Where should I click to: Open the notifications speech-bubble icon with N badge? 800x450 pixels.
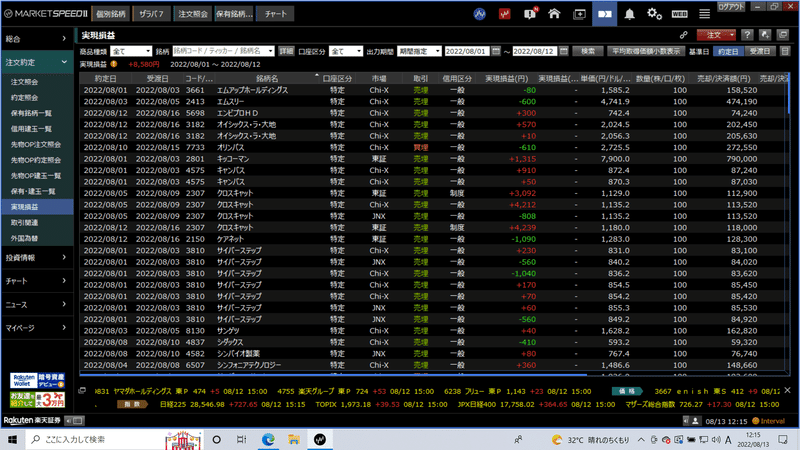click(530, 14)
